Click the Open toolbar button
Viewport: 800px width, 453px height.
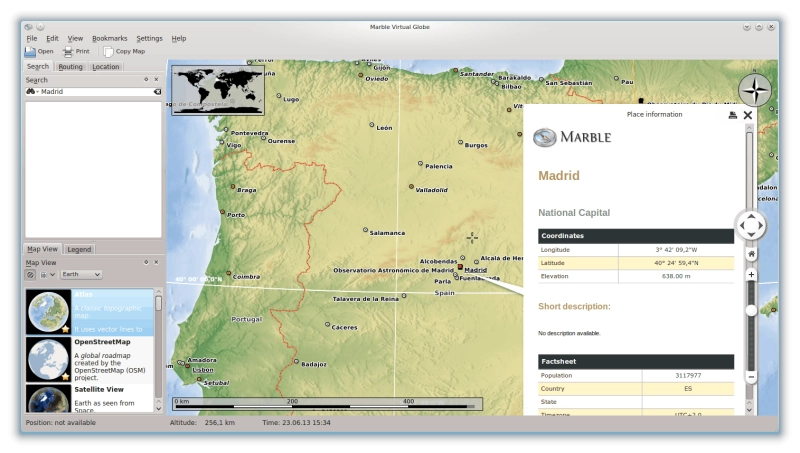[x=39, y=52]
